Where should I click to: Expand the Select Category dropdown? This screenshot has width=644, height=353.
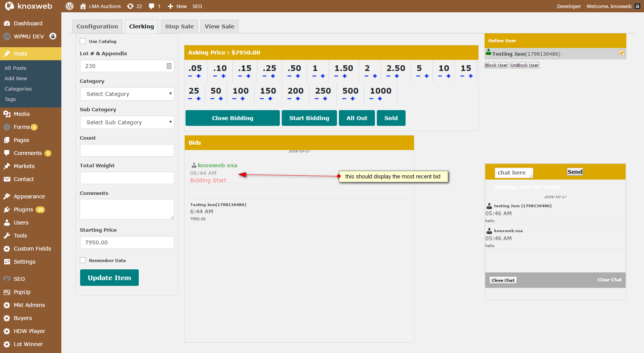click(127, 94)
